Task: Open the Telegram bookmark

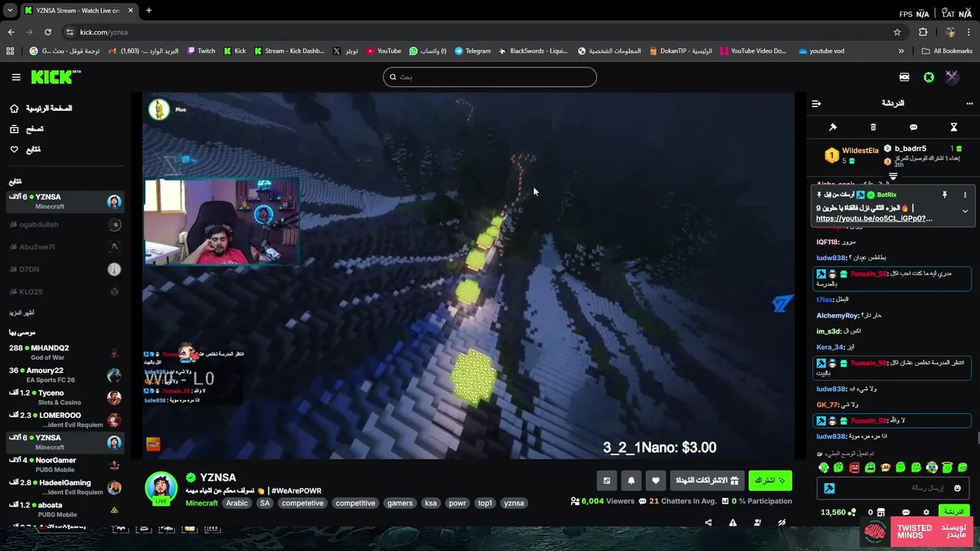Action: (x=472, y=51)
